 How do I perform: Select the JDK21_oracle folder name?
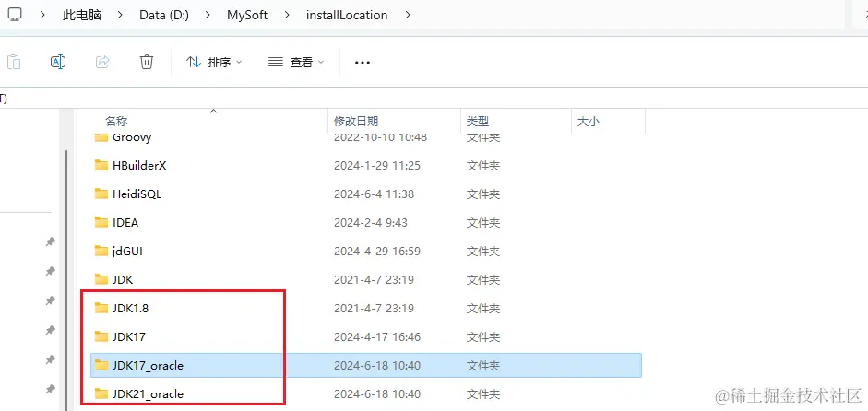click(148, 393)
